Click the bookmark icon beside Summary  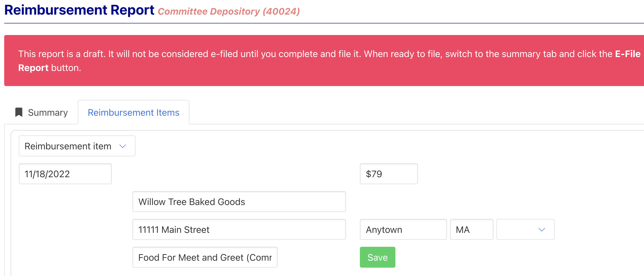(x=19, y=112)
